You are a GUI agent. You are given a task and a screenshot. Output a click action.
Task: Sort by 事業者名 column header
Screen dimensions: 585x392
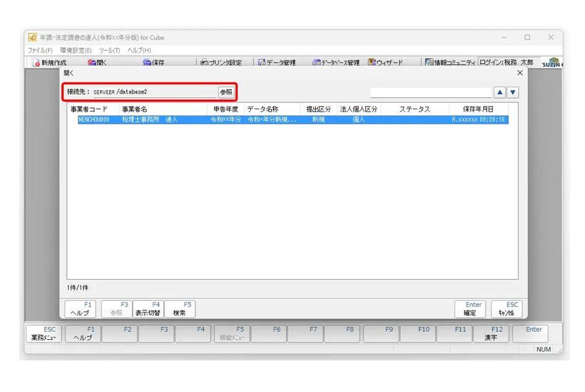[x=163, y=109]
